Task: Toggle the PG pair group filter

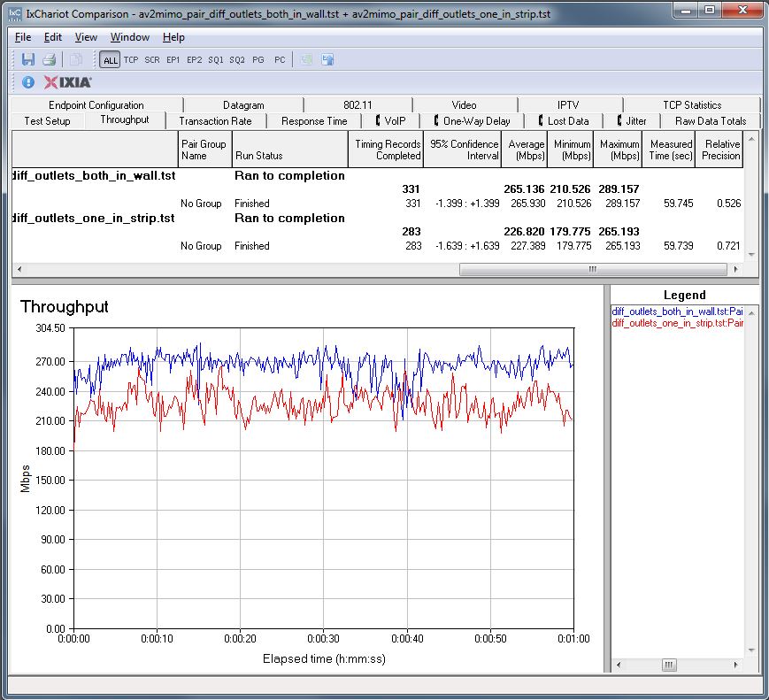Action: pos(258,60)
